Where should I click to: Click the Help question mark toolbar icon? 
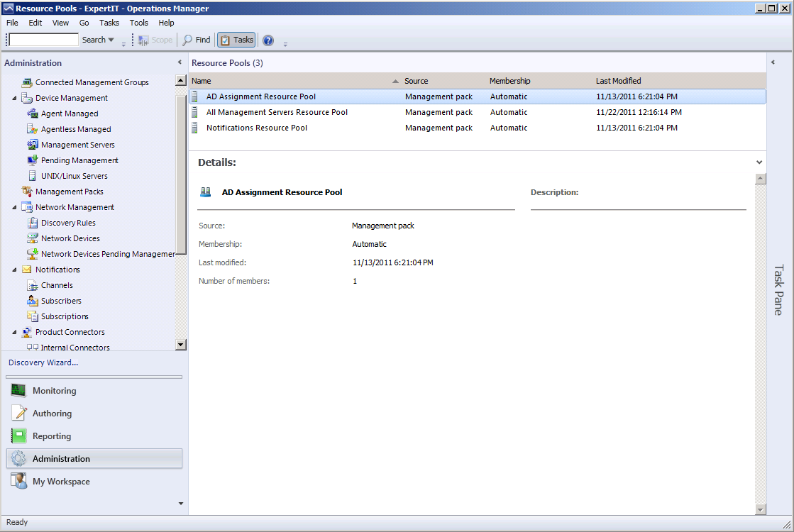[x=268, y=40]
